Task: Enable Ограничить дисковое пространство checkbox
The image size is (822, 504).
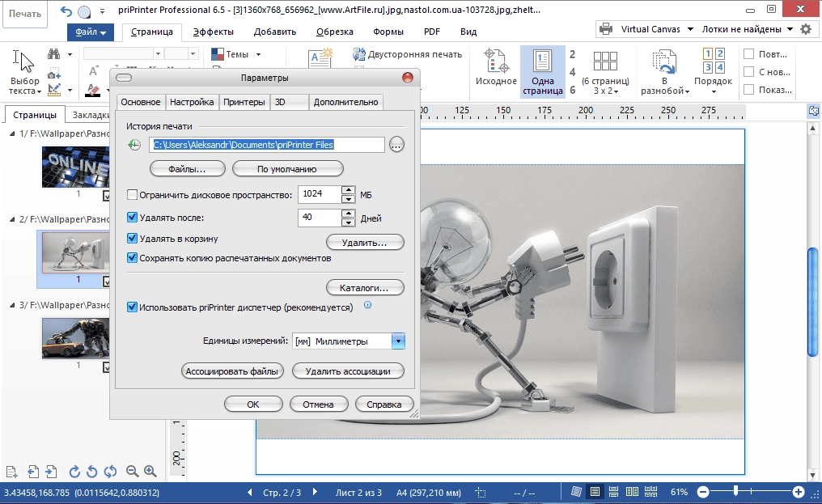Action: coord(132,195)
